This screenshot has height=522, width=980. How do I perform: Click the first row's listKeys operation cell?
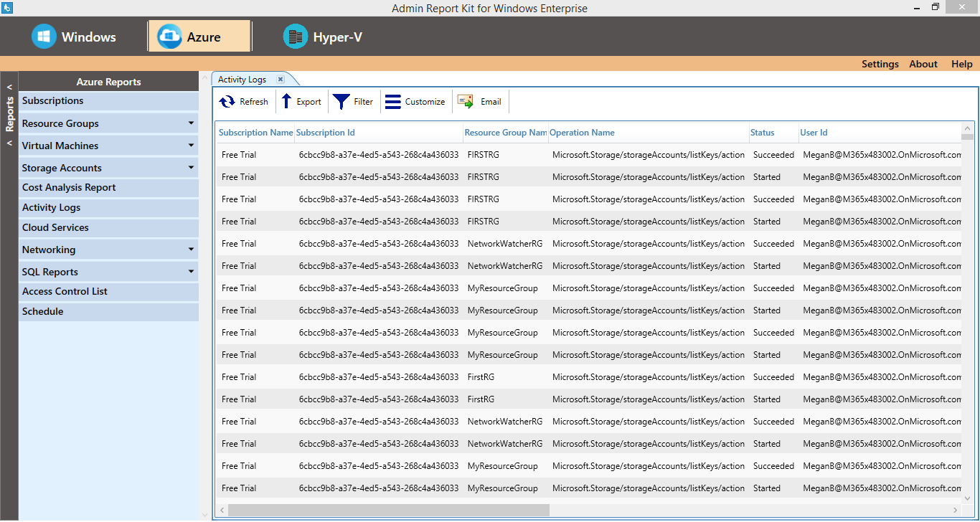click(x=649, y=155)
